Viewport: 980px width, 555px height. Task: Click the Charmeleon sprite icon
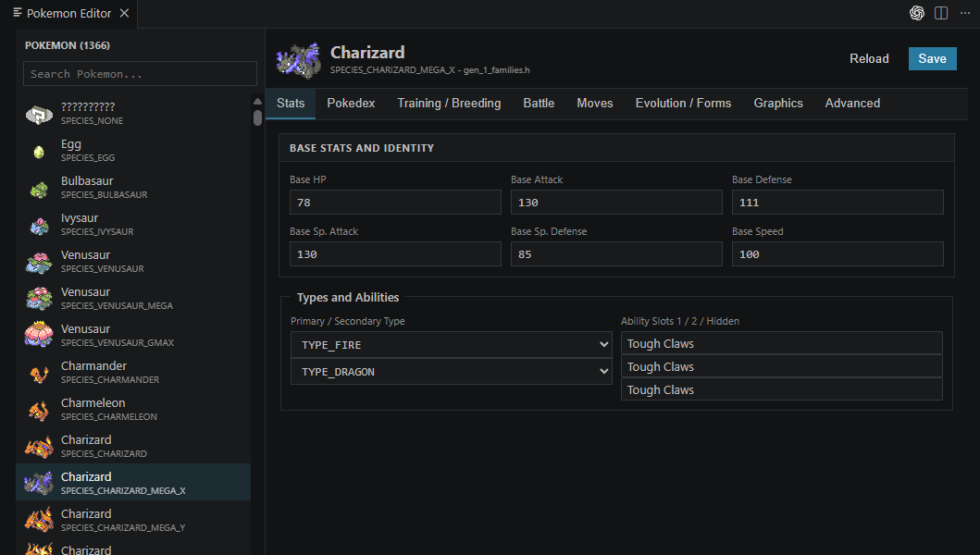click(x=39, y=410)
